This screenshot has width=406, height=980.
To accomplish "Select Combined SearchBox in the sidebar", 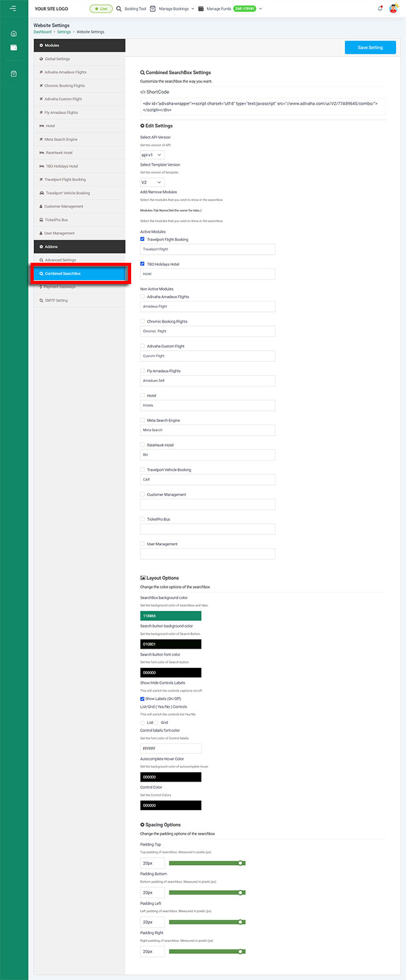I will pyautogui.click(x=79, y=273).
